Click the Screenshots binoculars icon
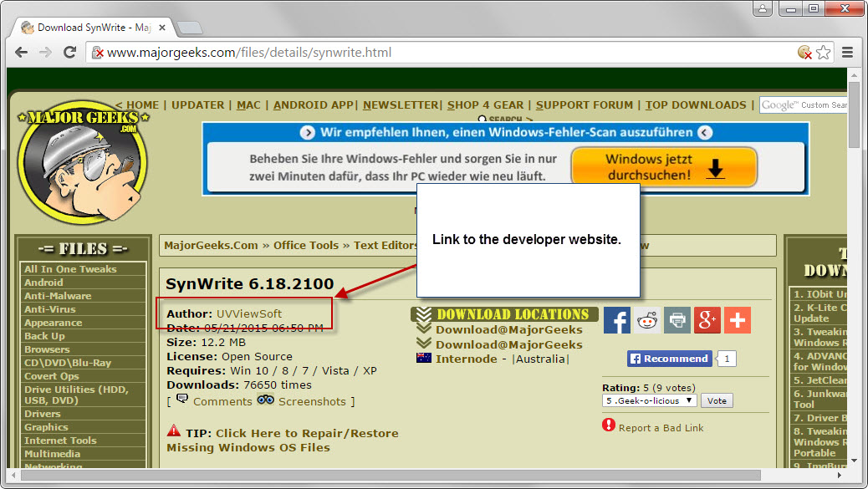Screen dimensions: 868x489 coord(265,400)
